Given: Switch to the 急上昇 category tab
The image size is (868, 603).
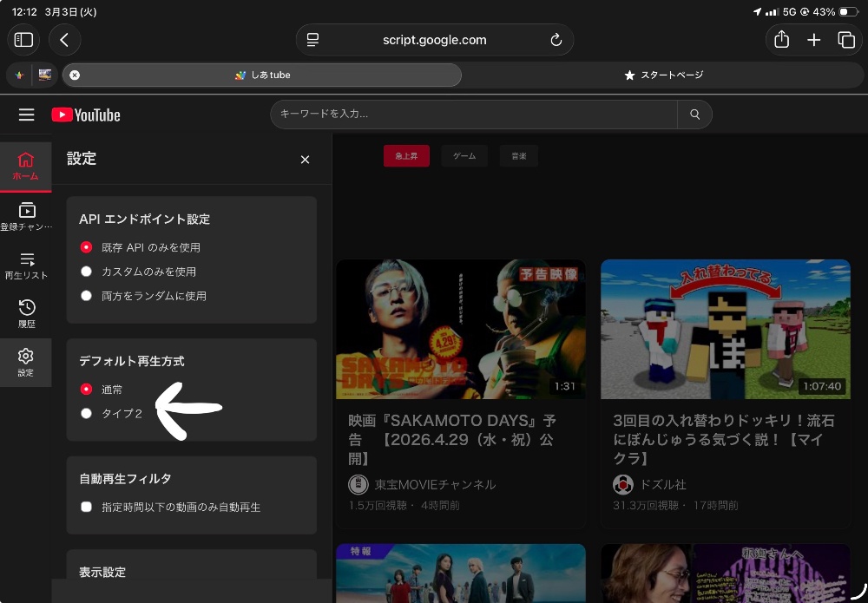Looking at the screenshot, I should click(x=406, y=156).
